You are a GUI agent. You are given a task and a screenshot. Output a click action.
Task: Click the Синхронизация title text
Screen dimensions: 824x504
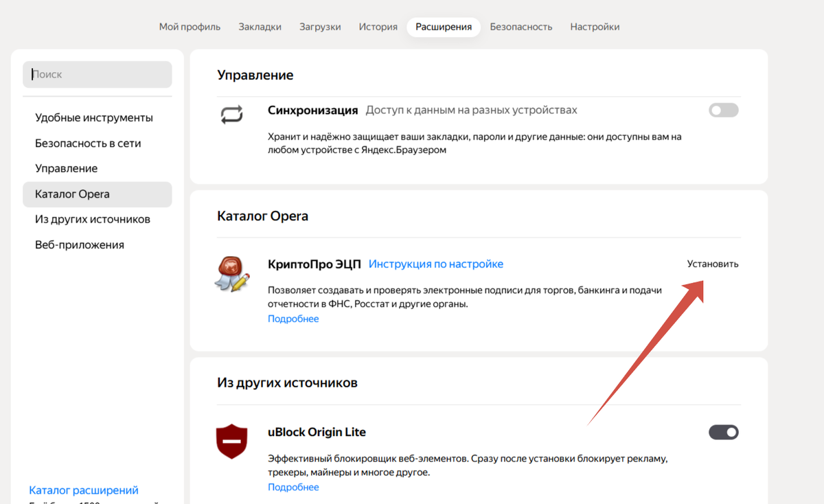click(x=313, y=110)
